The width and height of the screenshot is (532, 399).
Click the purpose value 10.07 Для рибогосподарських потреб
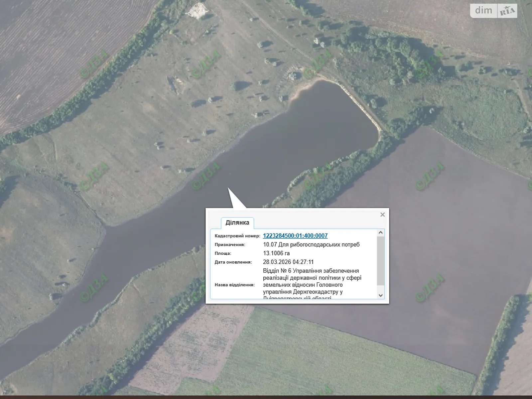(x=311, y=245)
